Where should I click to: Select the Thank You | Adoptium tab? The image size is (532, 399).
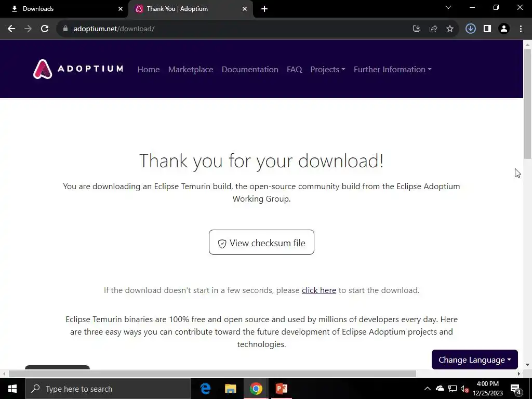[x=190, y=9]
